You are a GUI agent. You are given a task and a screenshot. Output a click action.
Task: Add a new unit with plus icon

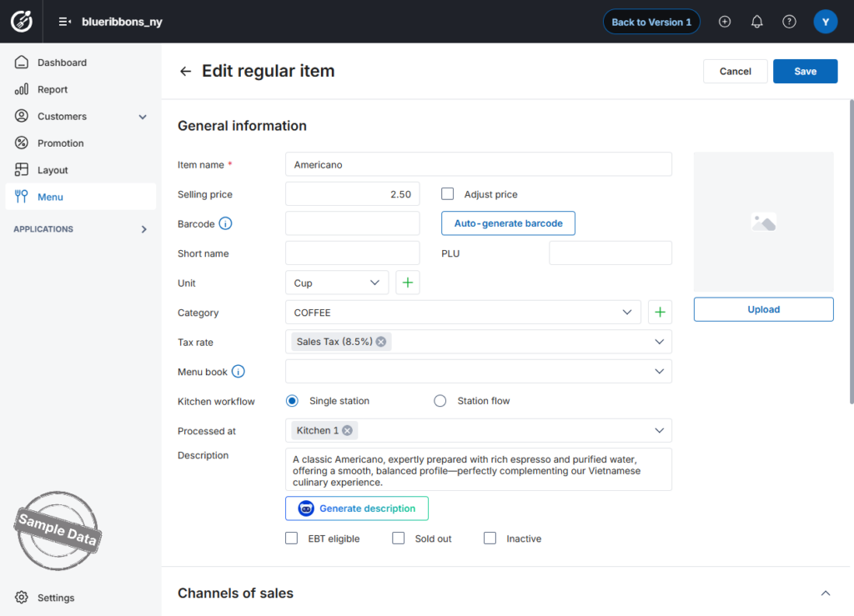click(x=407, y=283)
